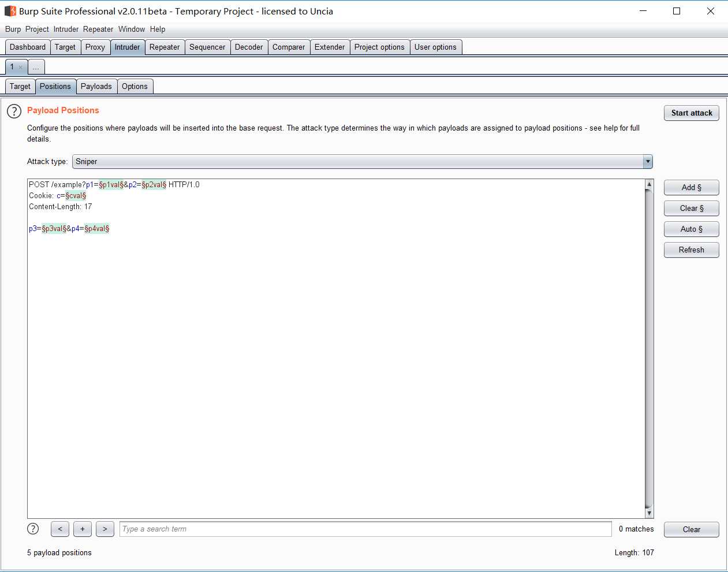
Task: Click the Start attack button
Action: pos(692,113)
